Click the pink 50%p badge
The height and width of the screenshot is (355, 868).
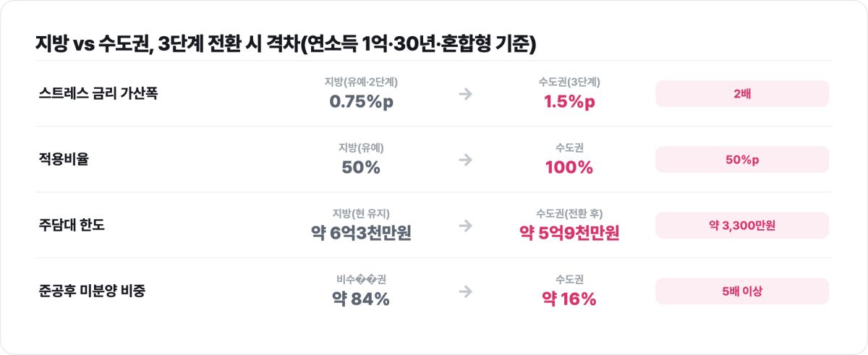click(742, 160)
